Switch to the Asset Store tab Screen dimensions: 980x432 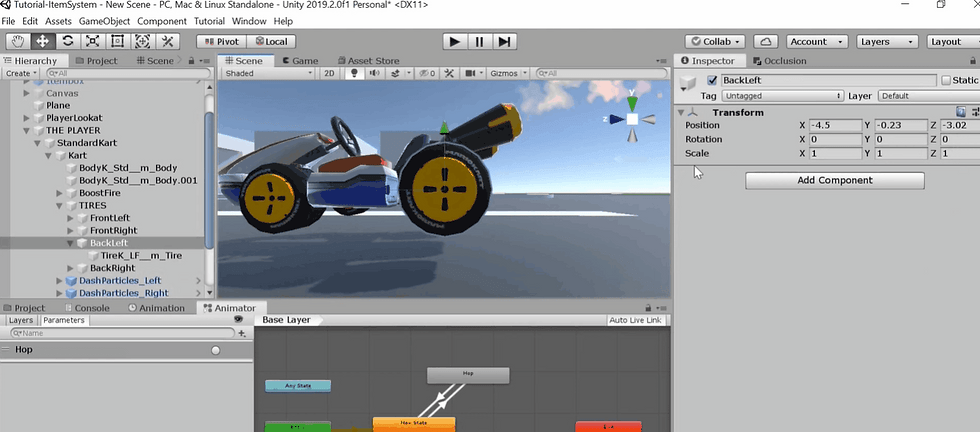pos(368,61)
